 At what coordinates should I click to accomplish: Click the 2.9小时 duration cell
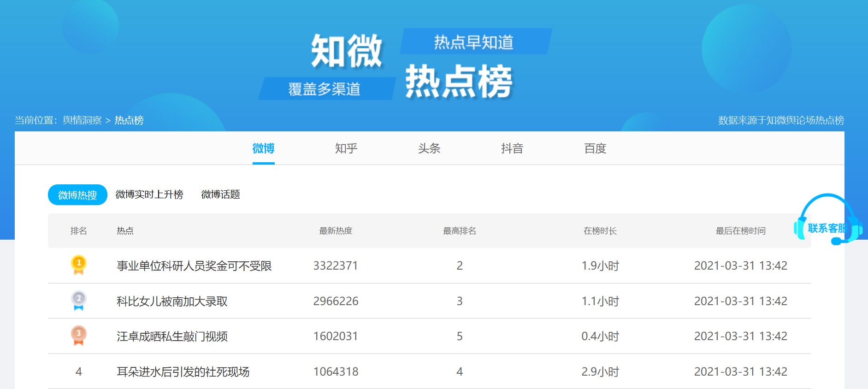(600, 372)
